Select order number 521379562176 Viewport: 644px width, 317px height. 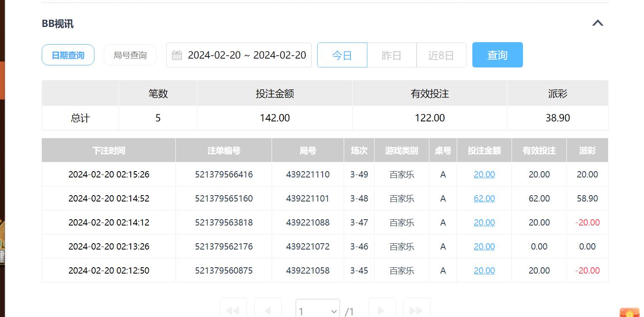[224, 246]
